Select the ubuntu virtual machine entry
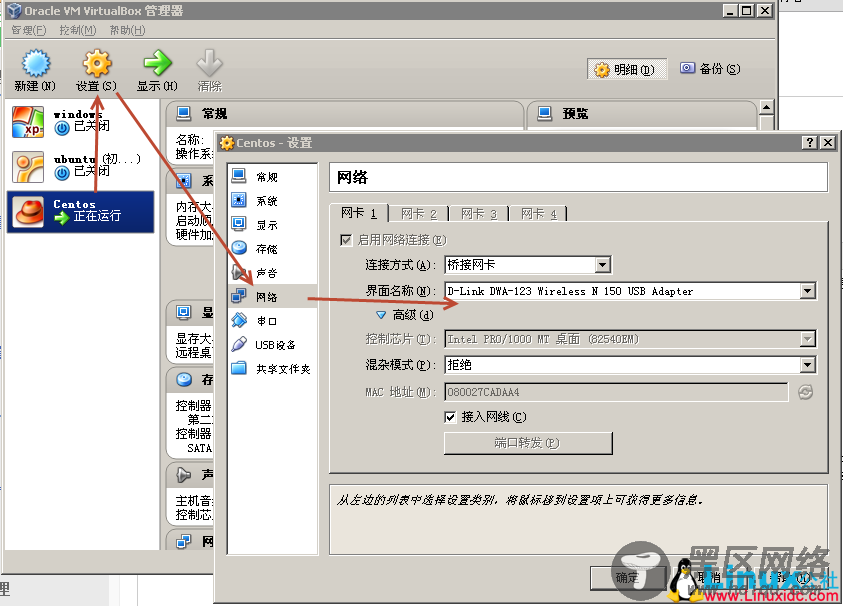 (x=81, y=166)
